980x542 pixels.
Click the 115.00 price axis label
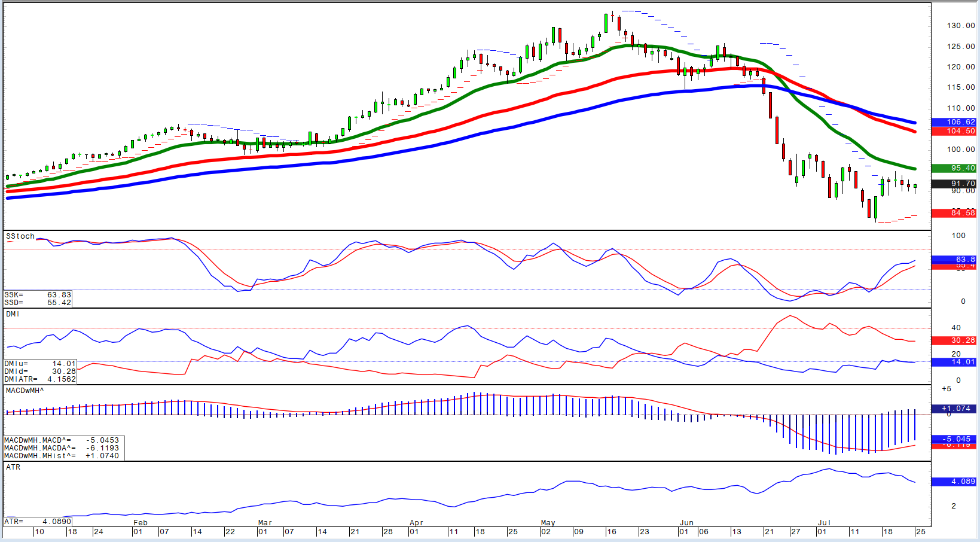click(961, 87)
